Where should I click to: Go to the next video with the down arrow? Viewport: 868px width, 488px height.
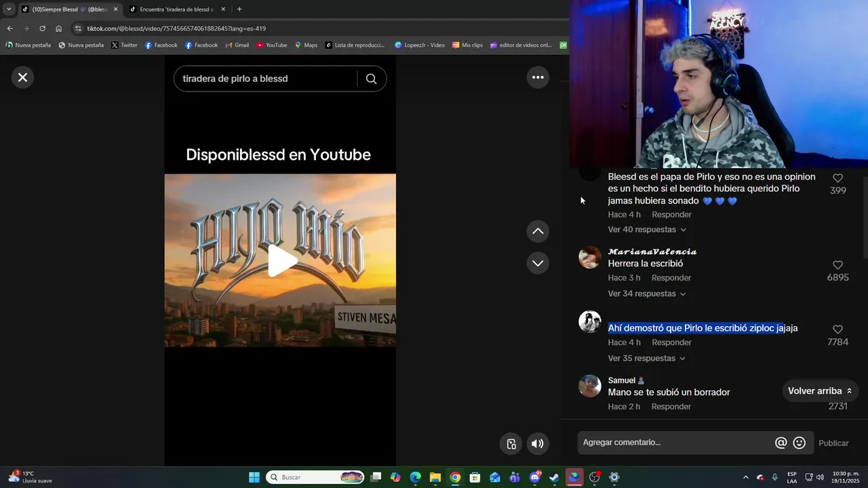(x=538, y=263)
